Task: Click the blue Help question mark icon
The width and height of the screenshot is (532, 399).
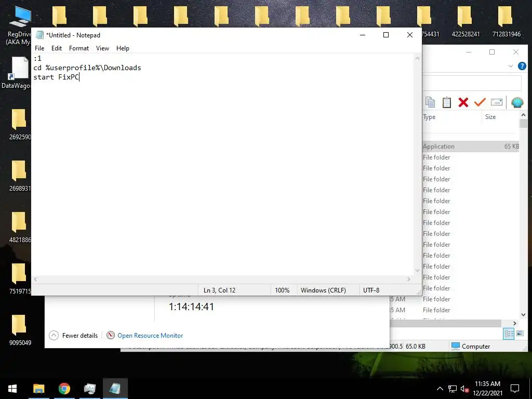Action: 522,66
